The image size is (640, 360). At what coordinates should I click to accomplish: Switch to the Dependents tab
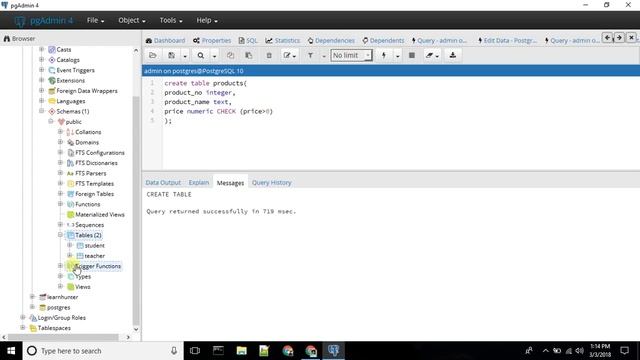coord(383,40)
